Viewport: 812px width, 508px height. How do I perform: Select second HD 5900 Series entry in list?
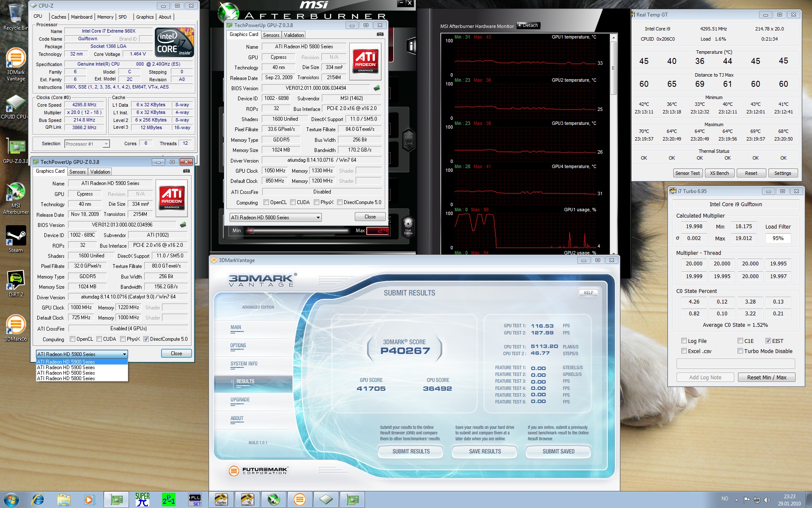point(82,367)
